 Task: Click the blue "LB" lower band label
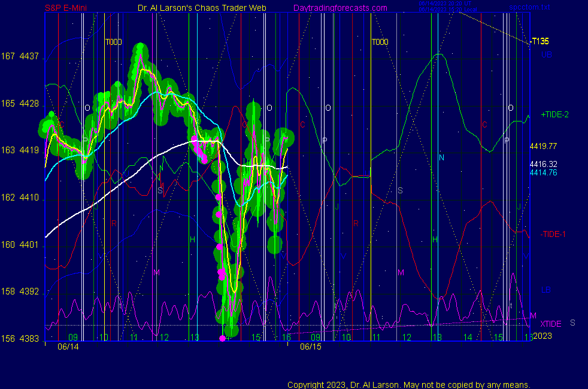546,290
